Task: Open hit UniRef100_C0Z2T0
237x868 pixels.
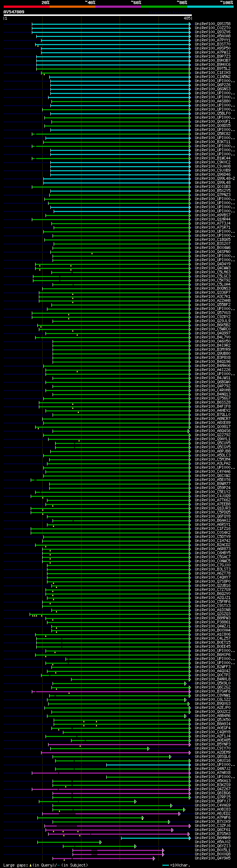Action: (213, 28)
